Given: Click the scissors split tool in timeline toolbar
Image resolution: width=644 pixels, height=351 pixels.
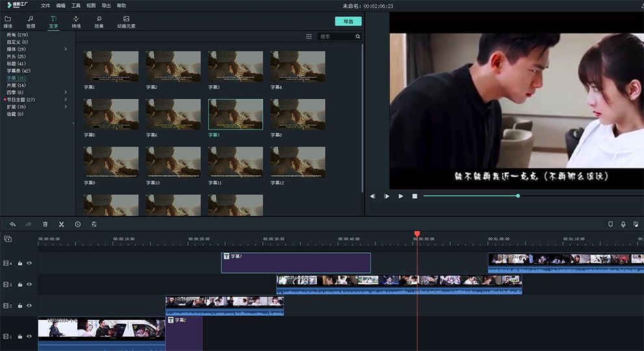Looking at the screenshot, I should coord(61,224).
